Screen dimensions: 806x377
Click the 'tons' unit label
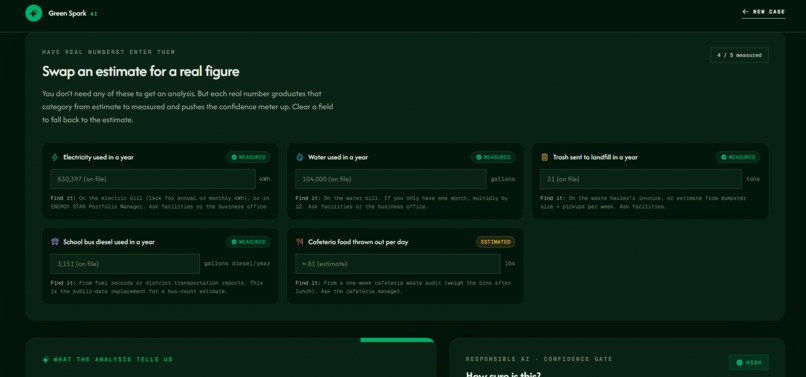753,179
